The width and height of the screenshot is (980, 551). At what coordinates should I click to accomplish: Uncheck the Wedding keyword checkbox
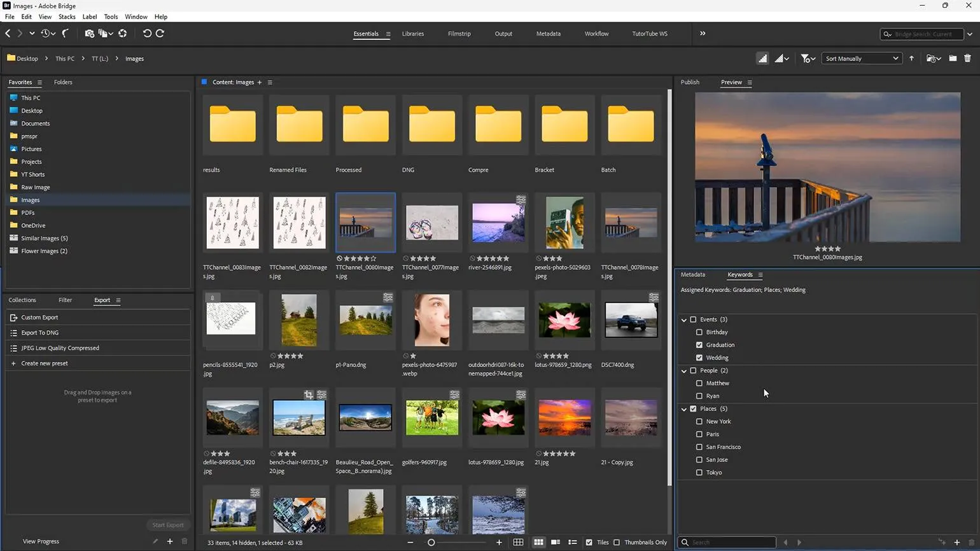coord(699,358)
